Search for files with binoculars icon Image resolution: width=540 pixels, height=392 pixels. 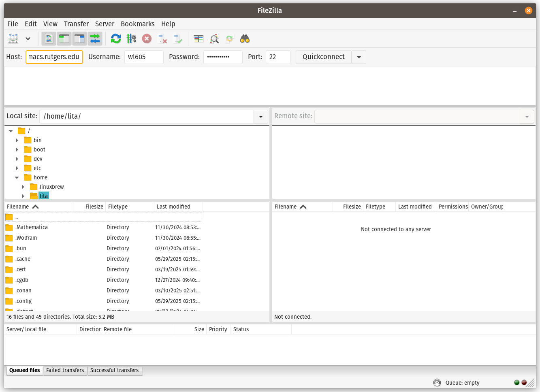[245, 39]
